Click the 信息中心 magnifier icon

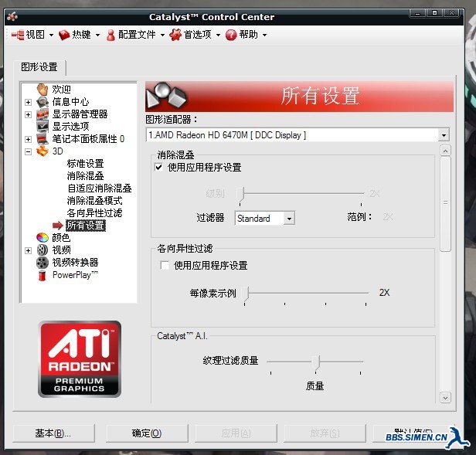point(42,102)
